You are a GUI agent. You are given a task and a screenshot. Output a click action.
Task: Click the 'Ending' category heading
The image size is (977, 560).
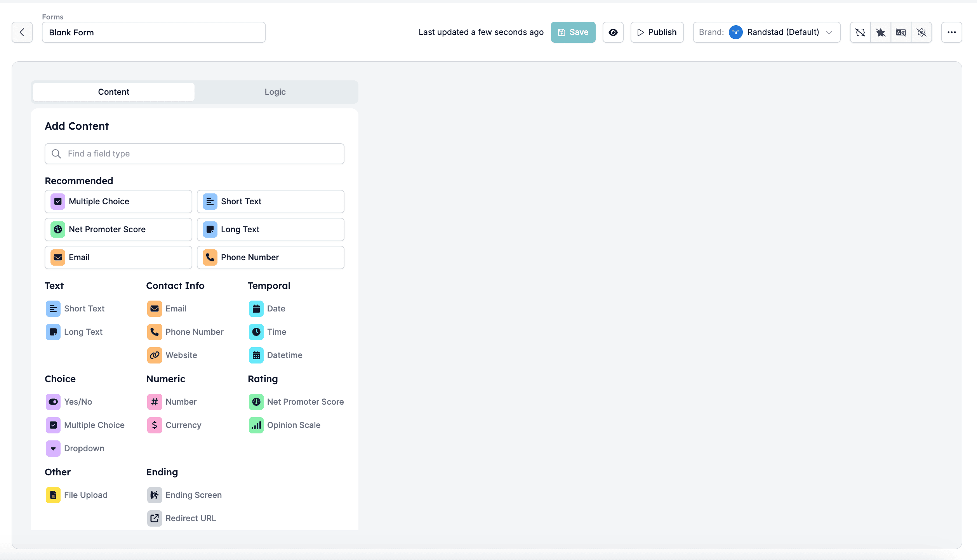pyautogui.click(x=162, y=472)
